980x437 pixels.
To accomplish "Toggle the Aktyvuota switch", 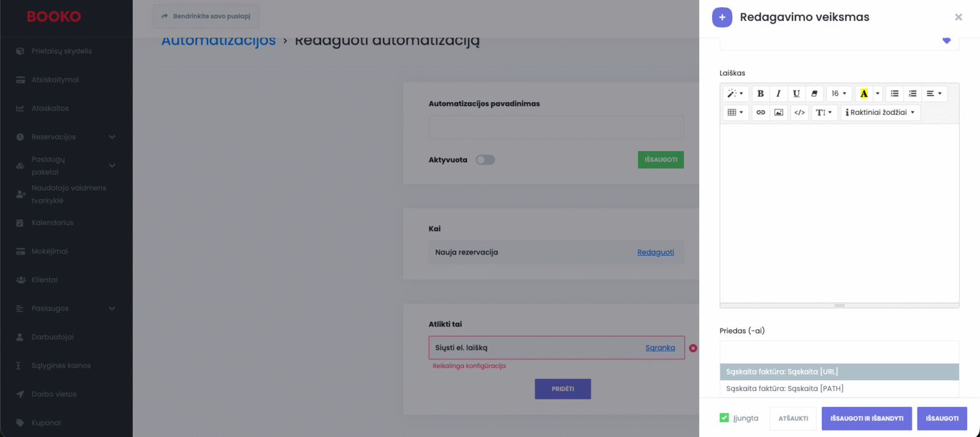I will pos(486,159).
